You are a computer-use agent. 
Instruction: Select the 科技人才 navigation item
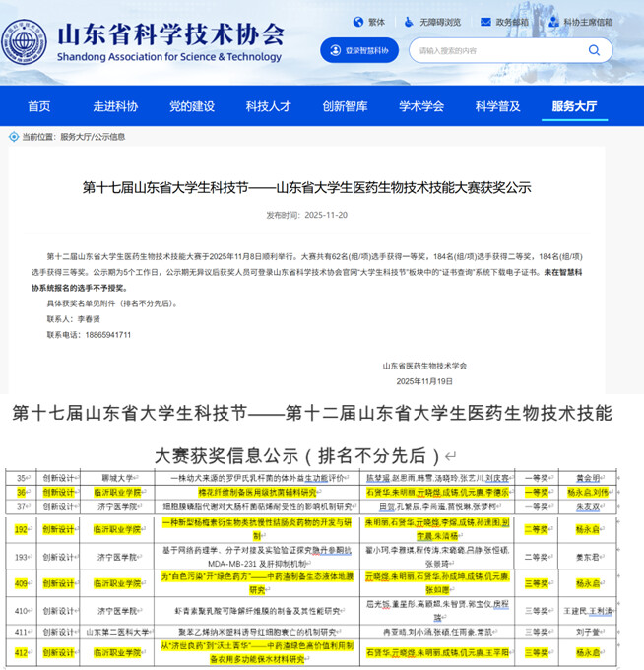point(268,106)
